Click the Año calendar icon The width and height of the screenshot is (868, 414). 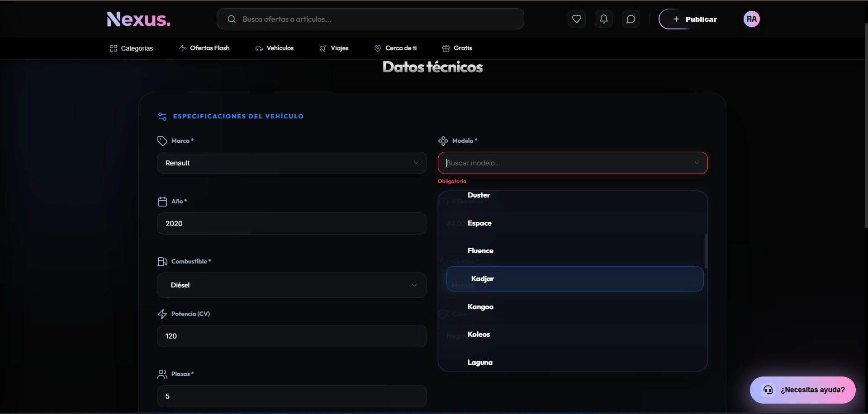coord(162,202)
